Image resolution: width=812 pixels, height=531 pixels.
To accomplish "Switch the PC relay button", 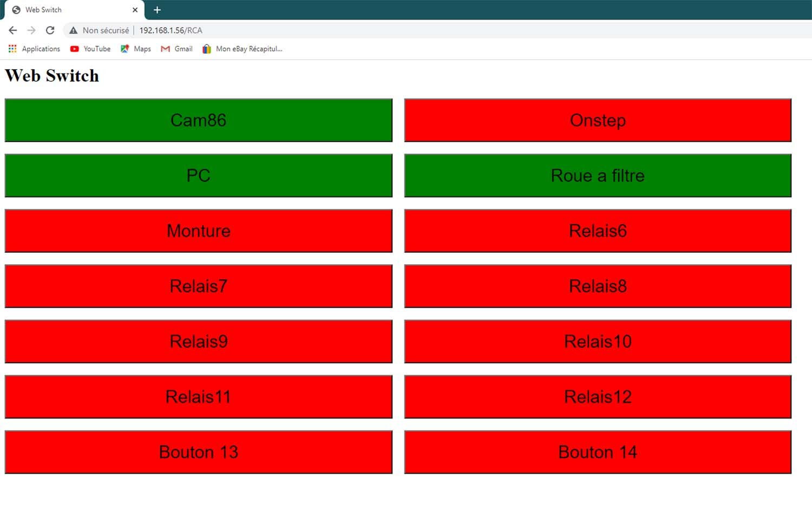I will pyautogui.click(x=199, y=175).
